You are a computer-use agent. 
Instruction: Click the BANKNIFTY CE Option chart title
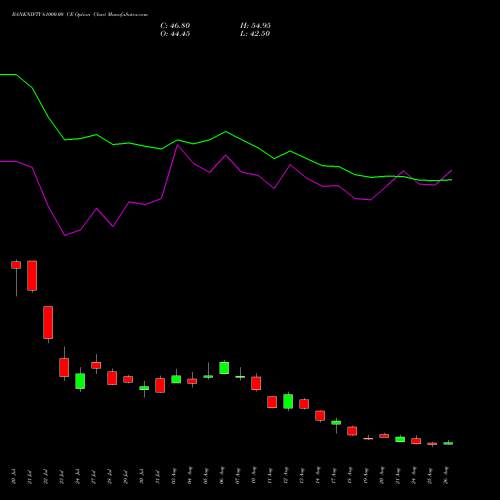[80, 15]
